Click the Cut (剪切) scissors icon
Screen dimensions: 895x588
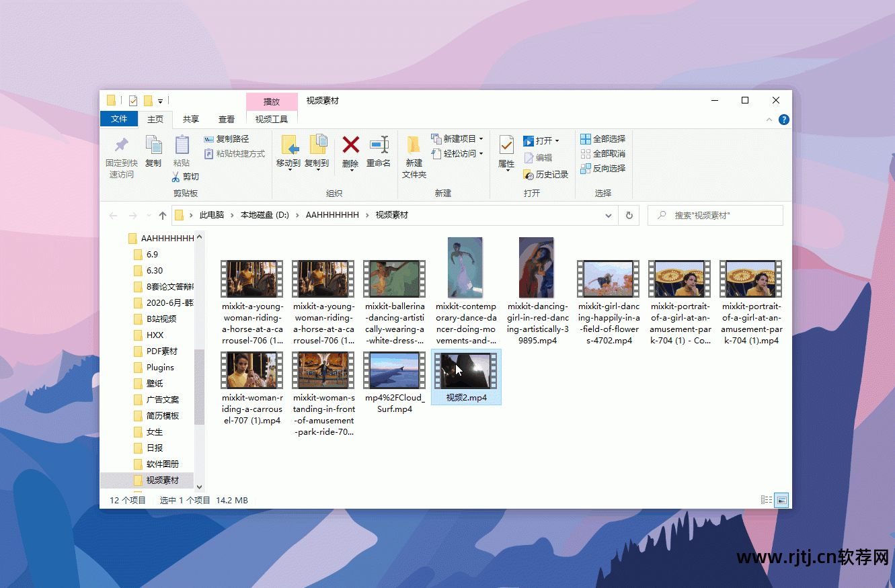tap(176, 177)
